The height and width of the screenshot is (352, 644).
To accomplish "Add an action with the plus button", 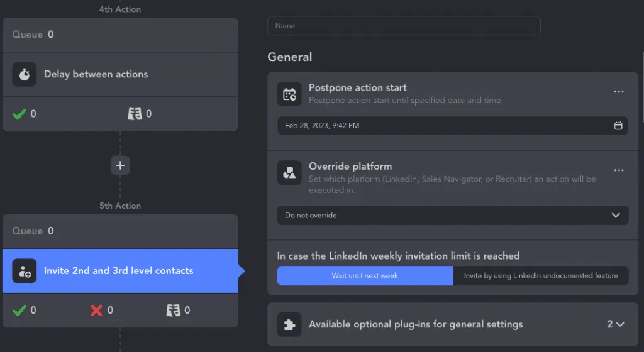I will (120, 165).
